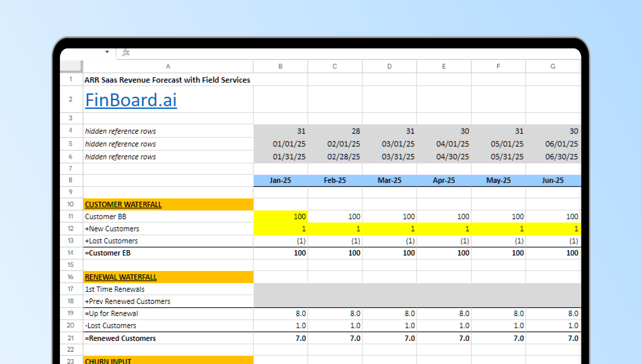The height and width of the screenshot is (364, 641).
Task: Click the 'RENEWAL WATERFALL' section header
Action: point(168,277)
